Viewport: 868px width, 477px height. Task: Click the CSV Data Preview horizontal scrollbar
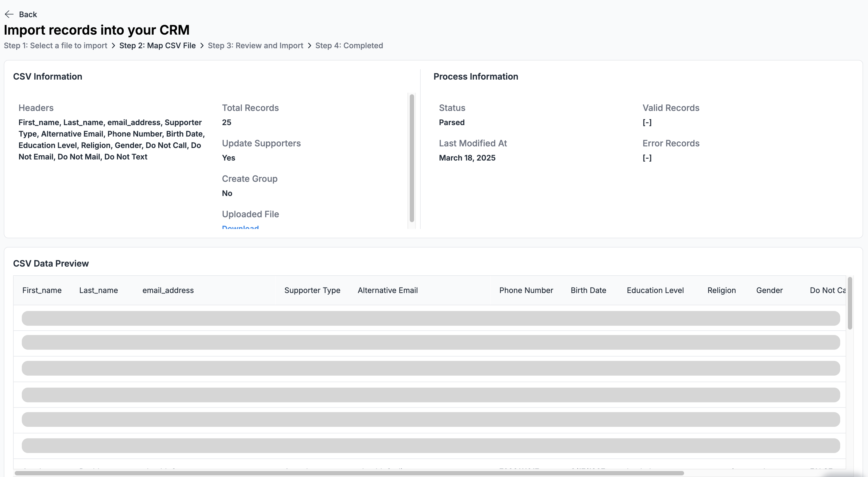point(349,473)
